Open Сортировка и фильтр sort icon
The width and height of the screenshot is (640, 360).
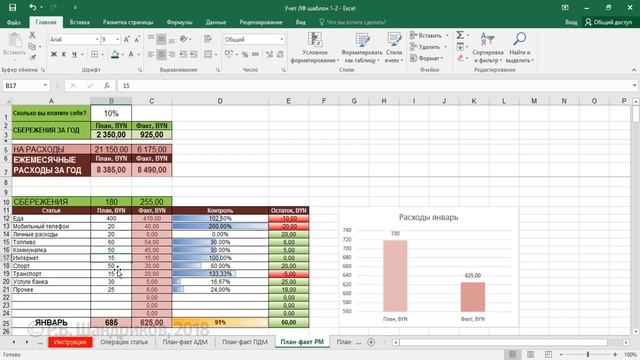pos(487,40)
